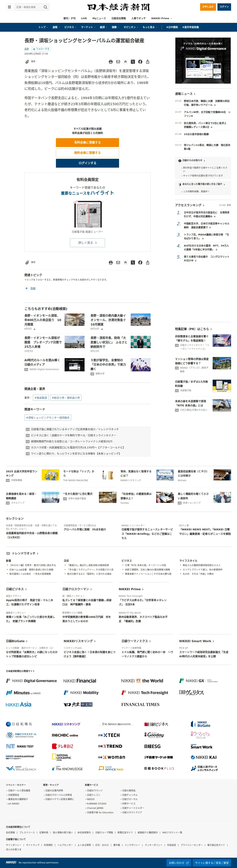Select the #須坂ショッピングセンター協同組合 keyword tag
Viewport: 237px width, 868px height.
(48, 417)
